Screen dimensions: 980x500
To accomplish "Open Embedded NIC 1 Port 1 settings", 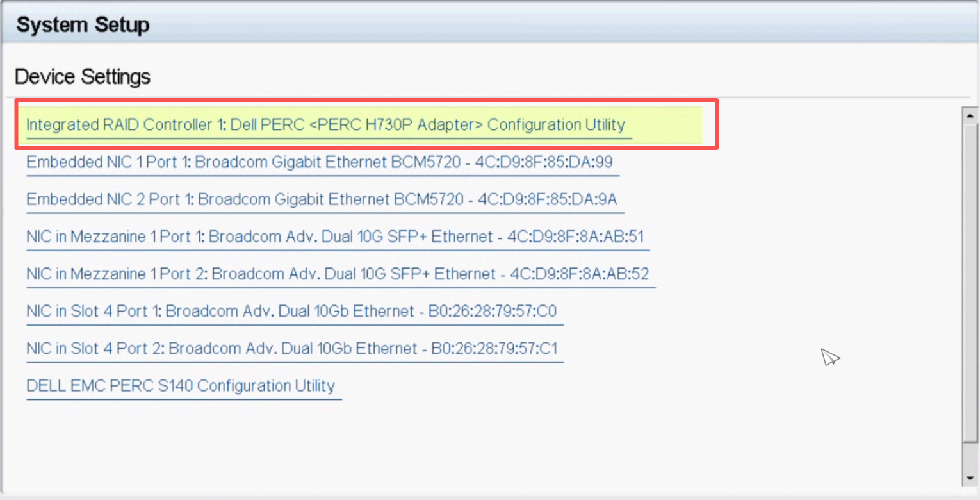I will (x=319, y=162).
